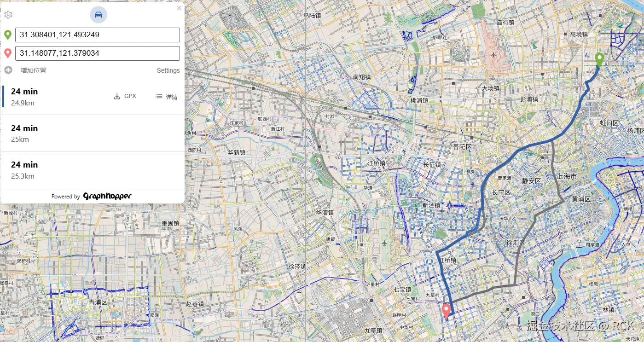
Task: Open the Settings link
Action: [x=168, y=70]
